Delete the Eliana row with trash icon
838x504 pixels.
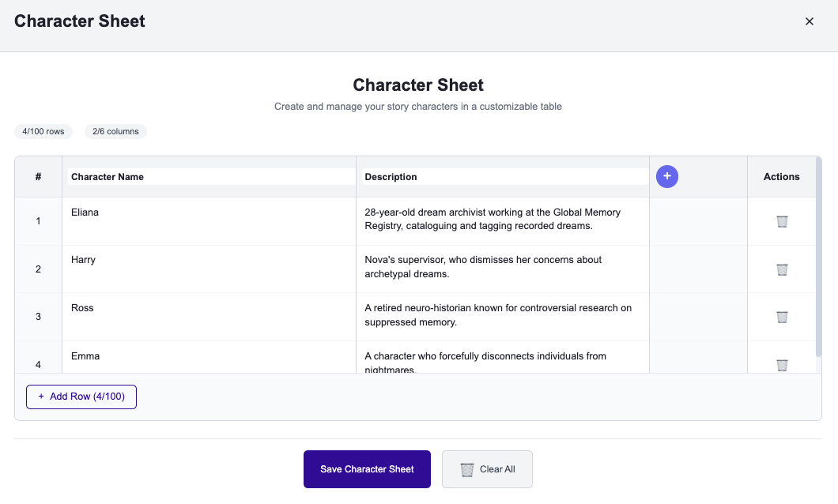(x=782, y=221)
